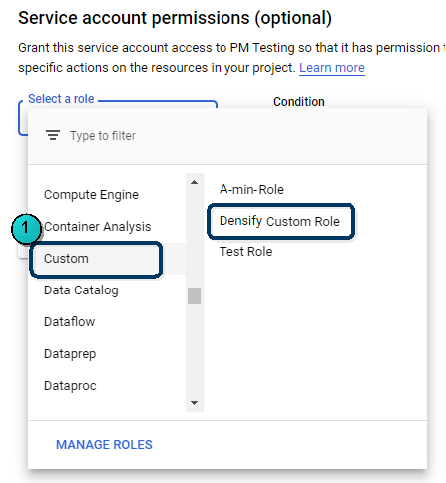
Task: Follow the Learn more link
Action: pyautogui.click(x=332, y=68)
